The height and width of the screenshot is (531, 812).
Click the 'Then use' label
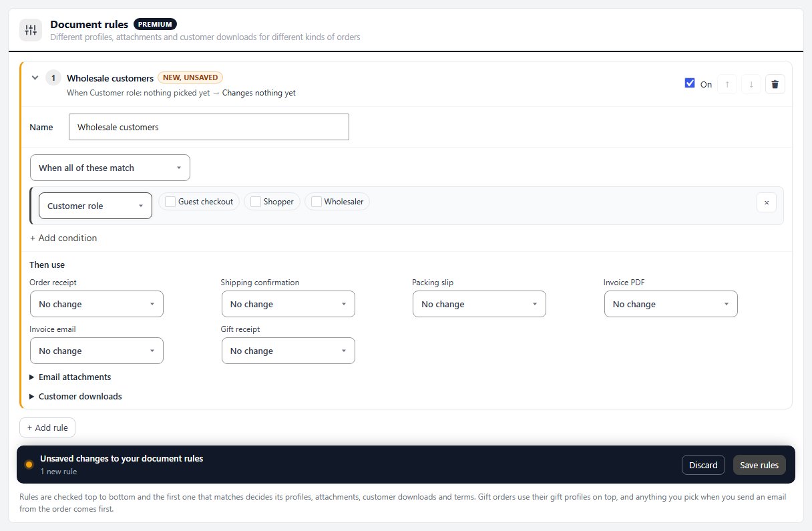(x=47, y=264)
